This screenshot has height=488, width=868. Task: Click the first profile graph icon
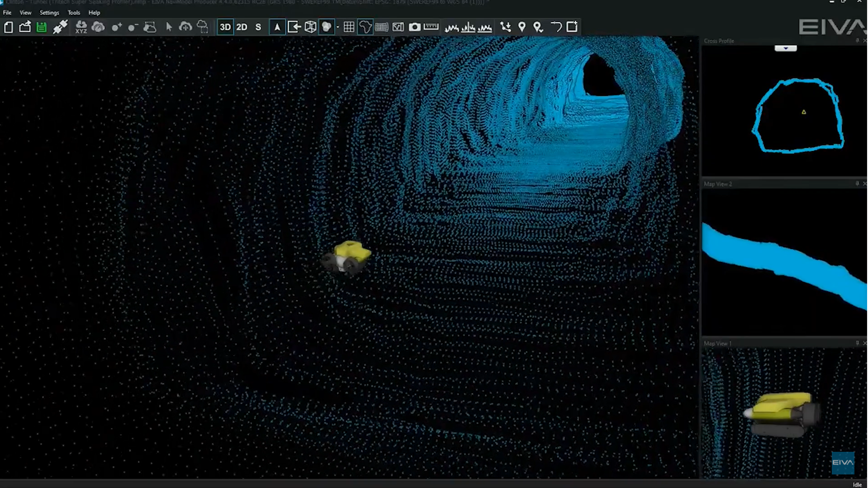(451, 28)
